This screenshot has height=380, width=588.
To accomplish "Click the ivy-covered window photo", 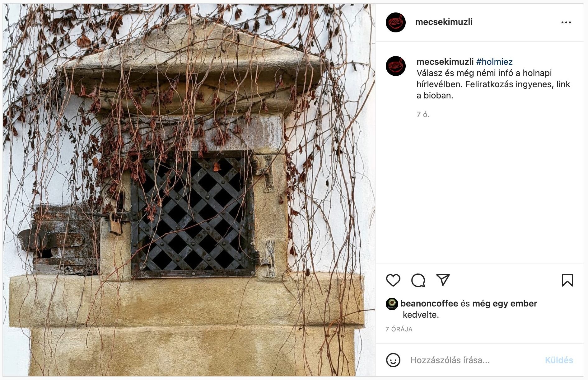I will (189, 190).
